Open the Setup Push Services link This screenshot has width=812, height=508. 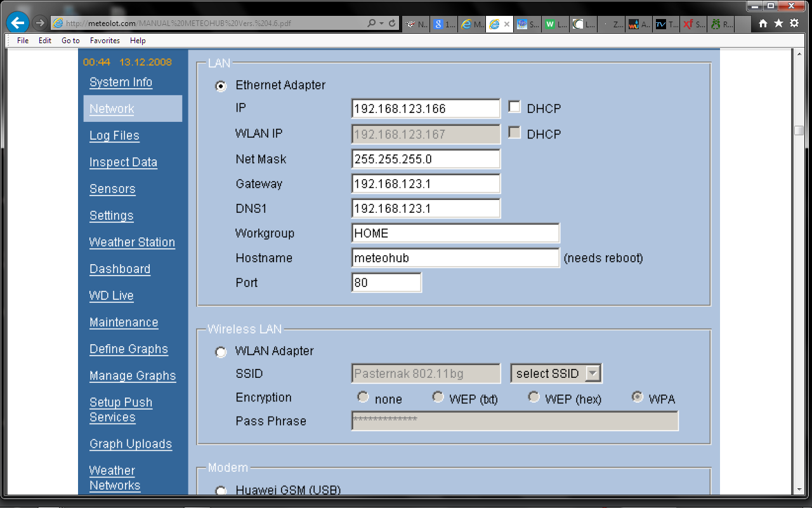pos(121,410)
